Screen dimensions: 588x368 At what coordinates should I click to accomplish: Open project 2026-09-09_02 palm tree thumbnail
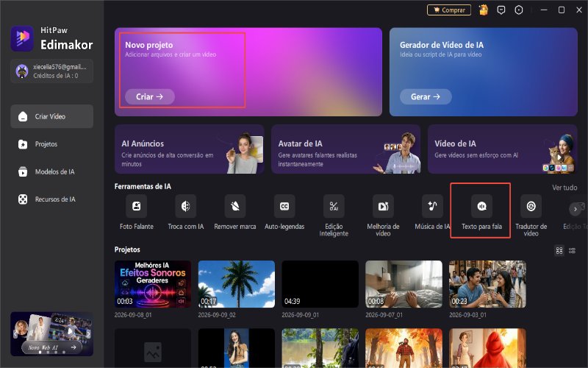[x=236, y=284]
